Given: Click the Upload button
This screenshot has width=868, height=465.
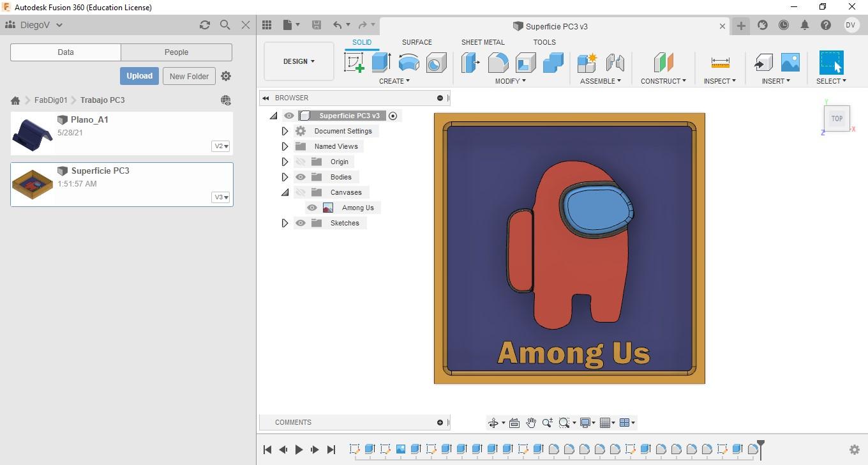Looking at the screenshot, I should (139, 75).
